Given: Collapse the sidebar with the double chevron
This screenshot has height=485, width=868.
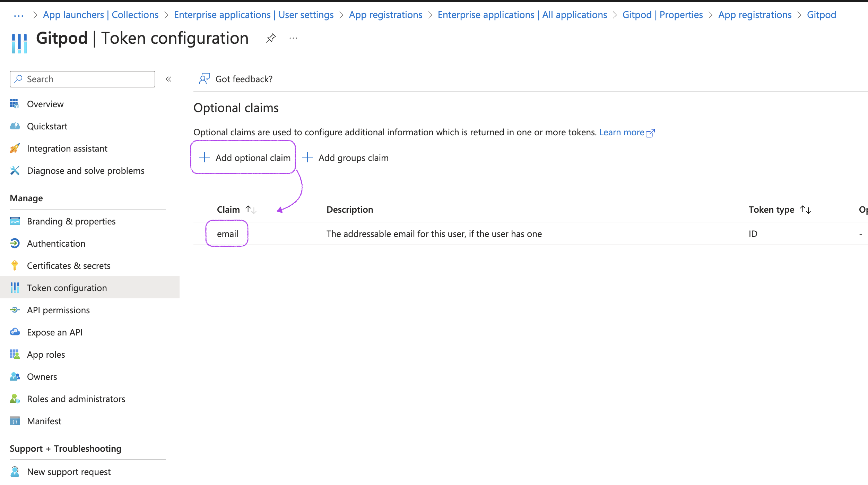Looking at the screenshot, I should [168, 79].
